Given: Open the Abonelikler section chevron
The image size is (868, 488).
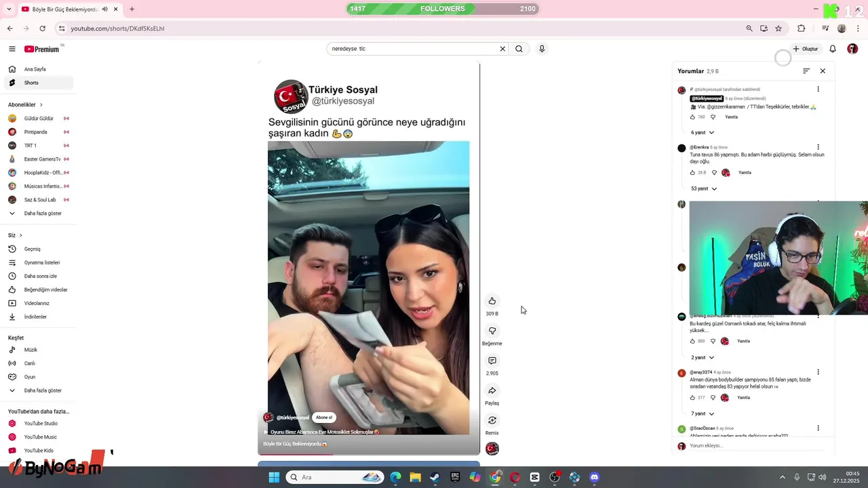Looking at the screenshot, I should [x=41, y=105].
